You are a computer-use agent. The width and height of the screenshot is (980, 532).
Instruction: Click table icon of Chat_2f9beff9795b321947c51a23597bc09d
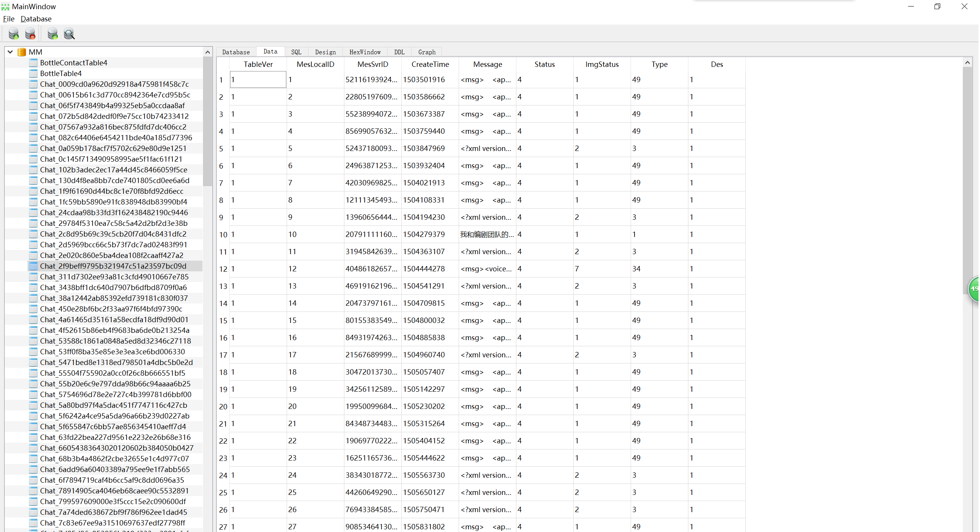(x=33, y=266)
